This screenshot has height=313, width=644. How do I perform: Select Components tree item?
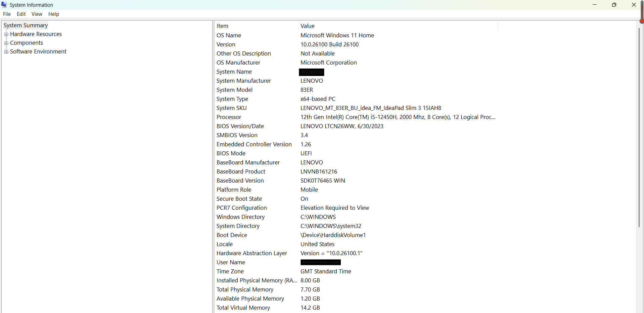[x=27, y=43]
